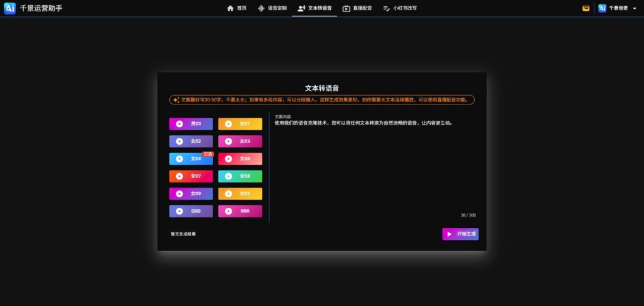Play preview of 女01 voice
The height and width of the screenshot is (306, 644).
tap(228, 124)
